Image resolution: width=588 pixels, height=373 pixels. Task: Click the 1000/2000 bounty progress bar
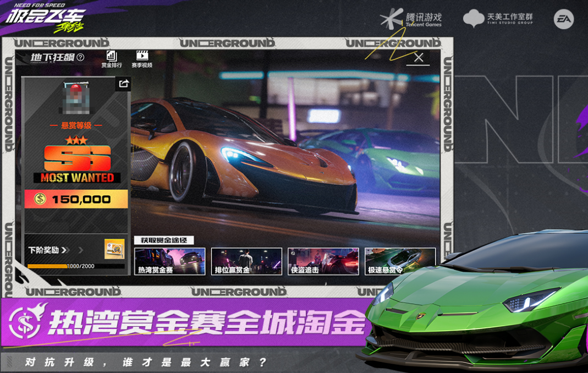(x=76, y=266)
